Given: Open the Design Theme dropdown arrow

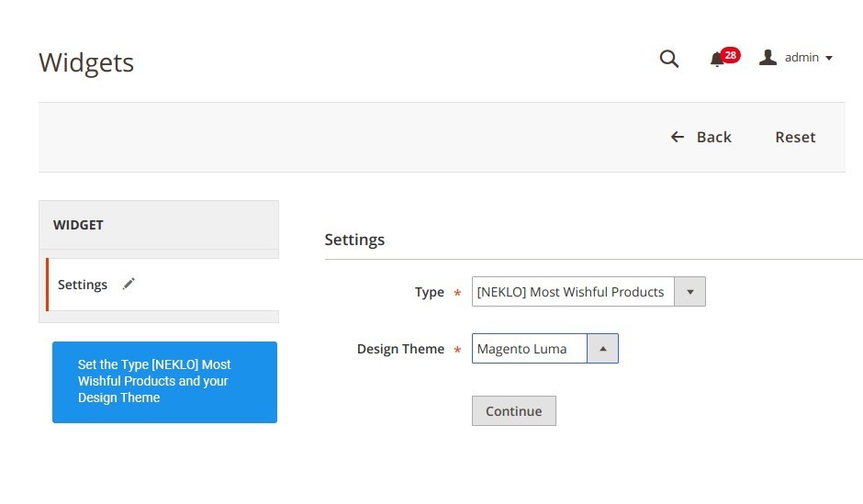Looking at the screenshot, I should (602, 348).
